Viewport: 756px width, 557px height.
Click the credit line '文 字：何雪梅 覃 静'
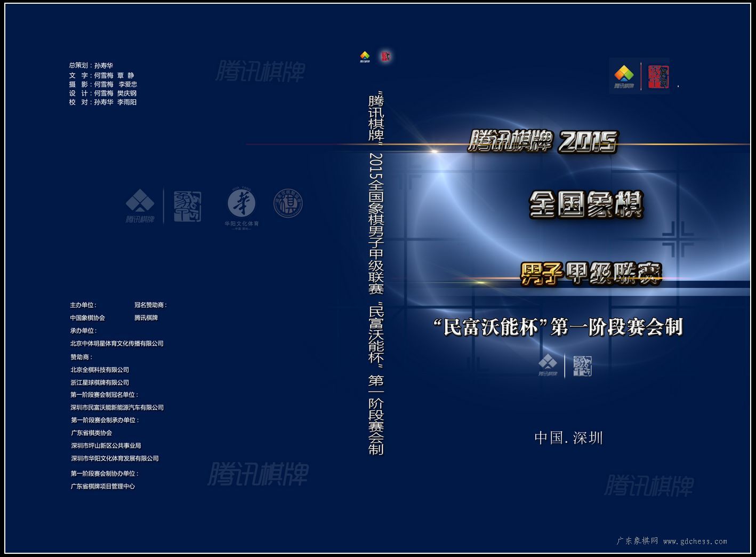(101, 75)
